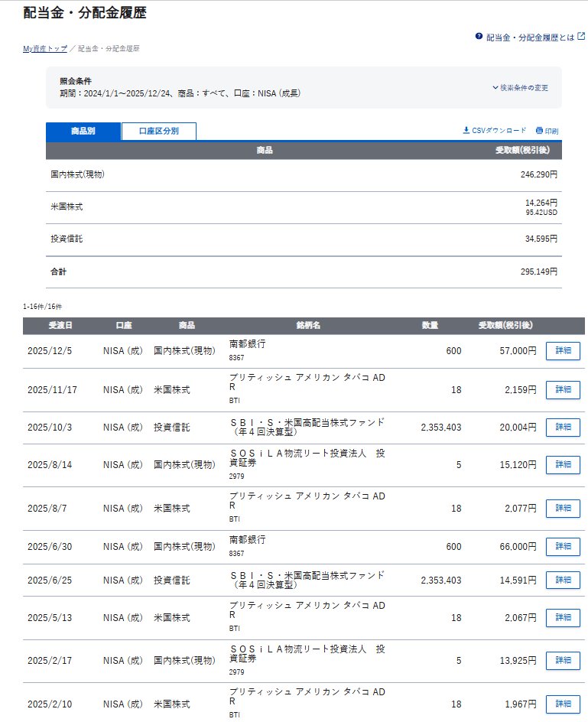
Task: Open 詳細 for SOSiLA 2025/8/14
Action: [563, 464]
